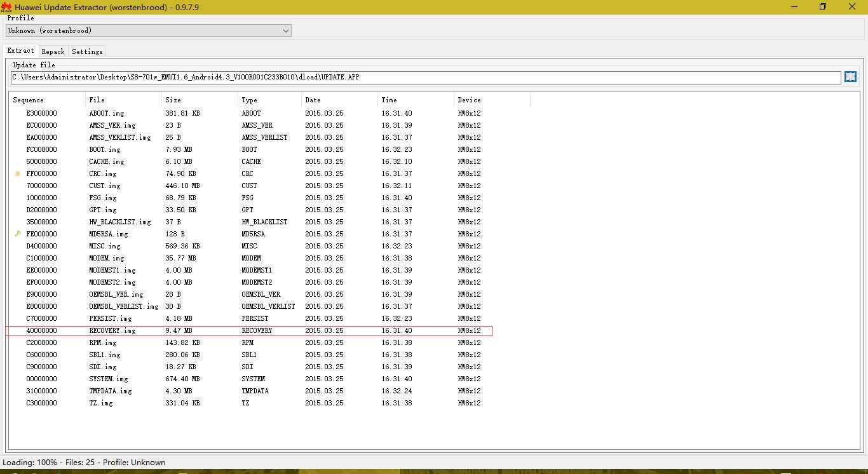Click sequence number 00000000
Viewport: 868px width, 474px height.
point(41,379)
